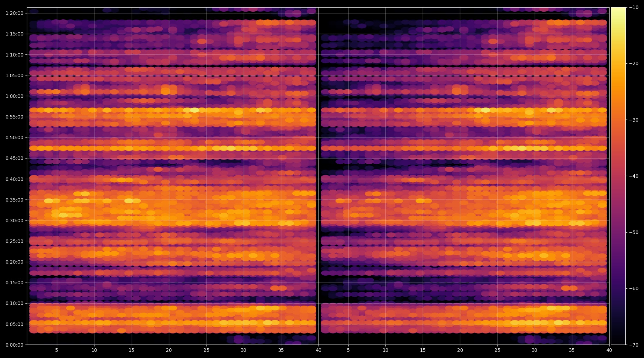Click x-axis tick 5 under right heatmap
Viewport: 644px width, 358px height.
348,350
